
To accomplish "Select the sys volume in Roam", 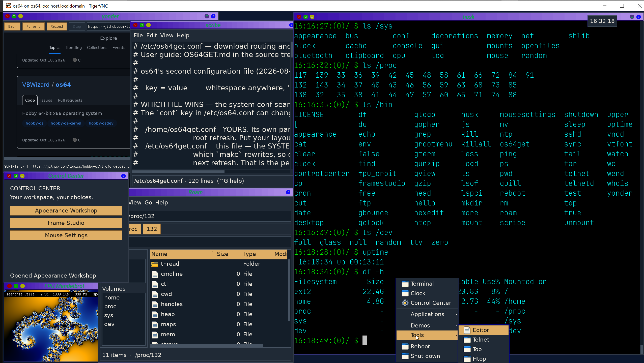I will 124,315.
